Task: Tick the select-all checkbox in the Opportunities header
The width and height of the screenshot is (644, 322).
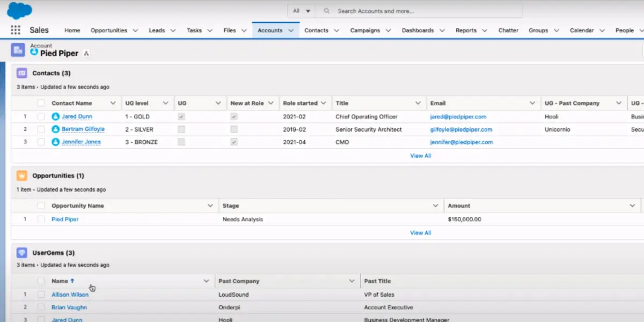Action: (x=41, y=206)
